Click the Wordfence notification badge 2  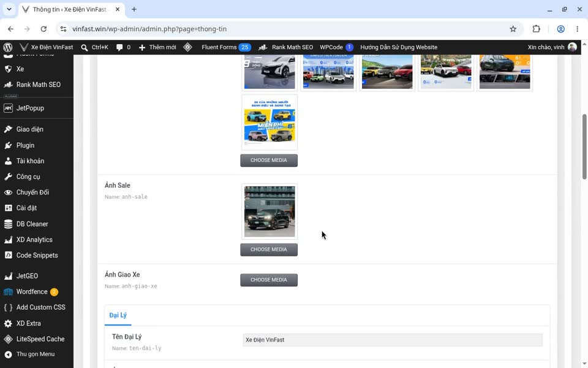click(54, 292)
